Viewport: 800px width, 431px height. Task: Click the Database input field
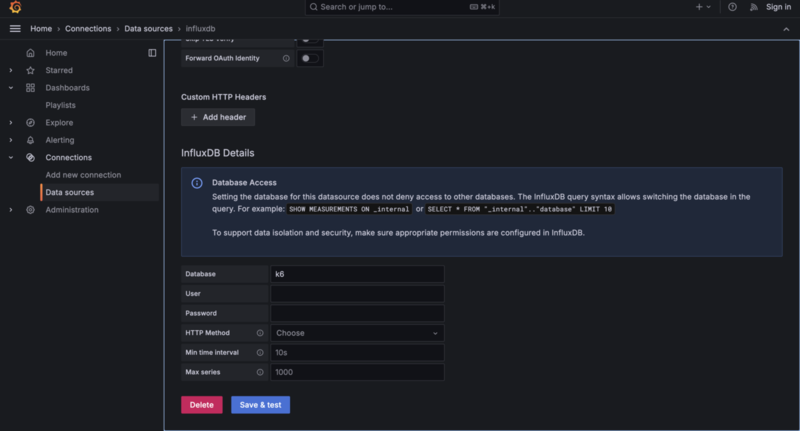357,274
